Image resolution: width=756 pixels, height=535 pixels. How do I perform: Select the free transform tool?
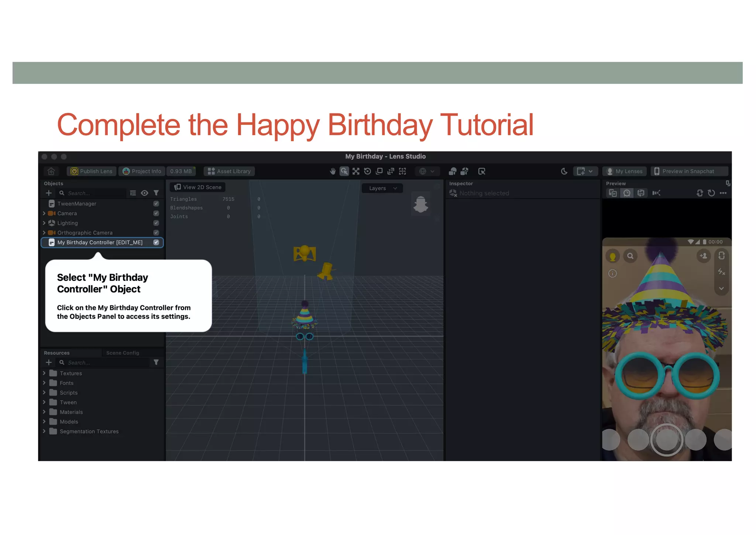(391, 171)
